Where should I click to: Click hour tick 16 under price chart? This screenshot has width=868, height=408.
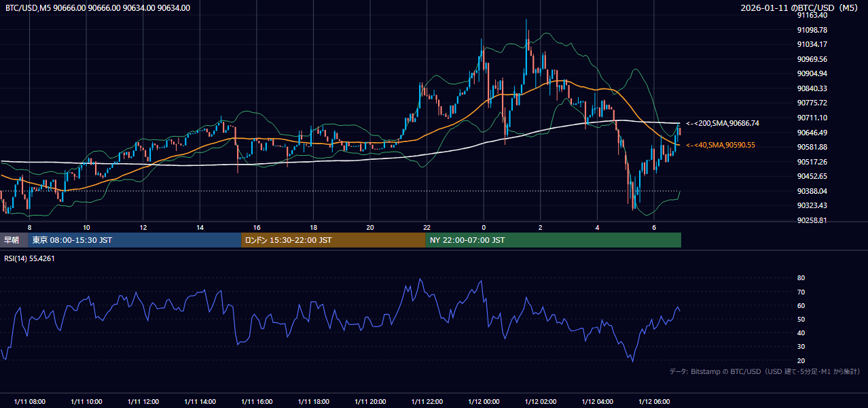click(257, 227)
